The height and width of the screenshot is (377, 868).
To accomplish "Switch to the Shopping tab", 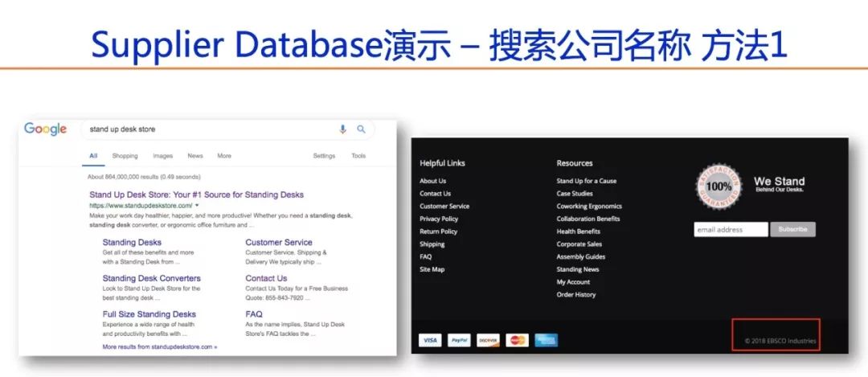I will click(x=125, y=156).
